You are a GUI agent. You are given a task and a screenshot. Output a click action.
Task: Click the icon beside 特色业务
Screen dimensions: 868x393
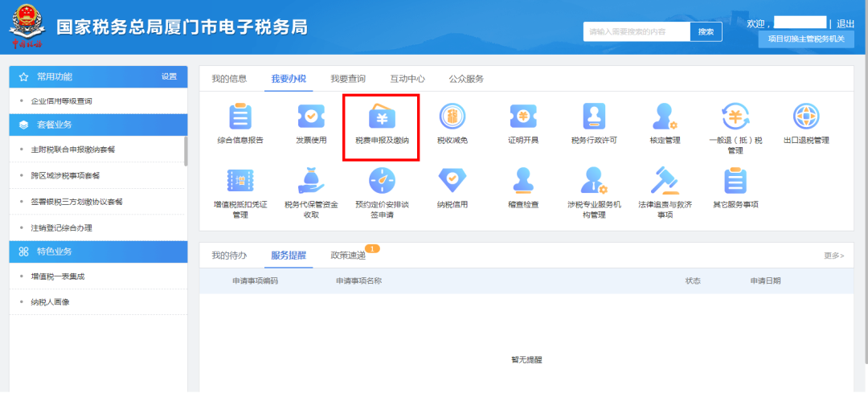[23, 252]
